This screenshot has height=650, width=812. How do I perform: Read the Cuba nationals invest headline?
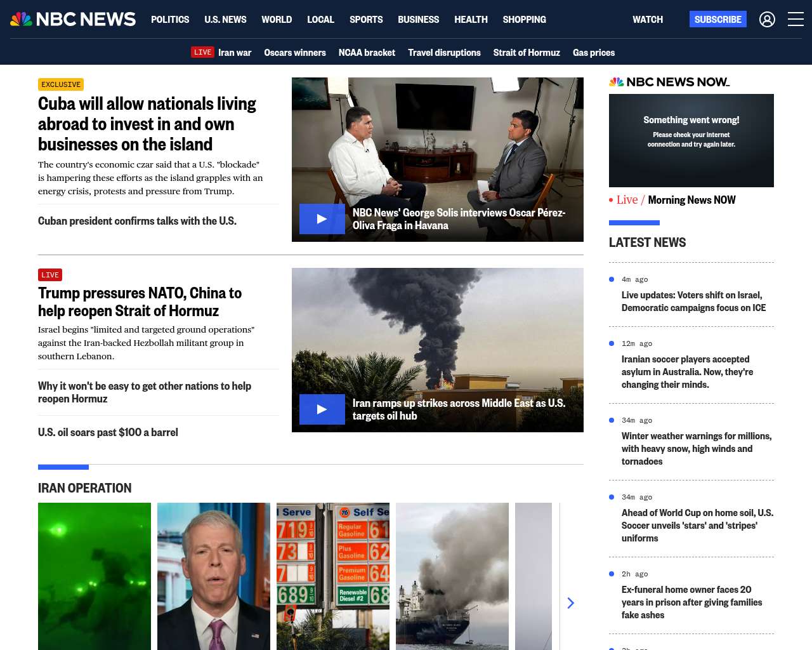[147, 124]
